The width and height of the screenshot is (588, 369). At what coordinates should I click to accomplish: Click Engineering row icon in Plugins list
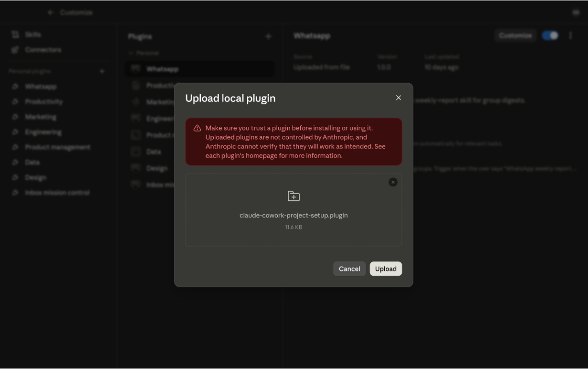coord(135,118)
